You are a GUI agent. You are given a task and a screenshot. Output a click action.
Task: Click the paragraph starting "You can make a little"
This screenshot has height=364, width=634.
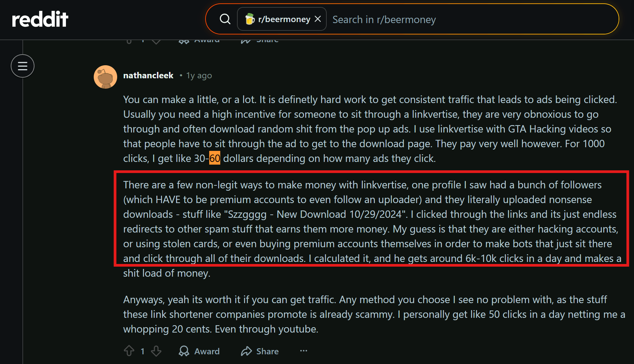[x=368, y=129]
